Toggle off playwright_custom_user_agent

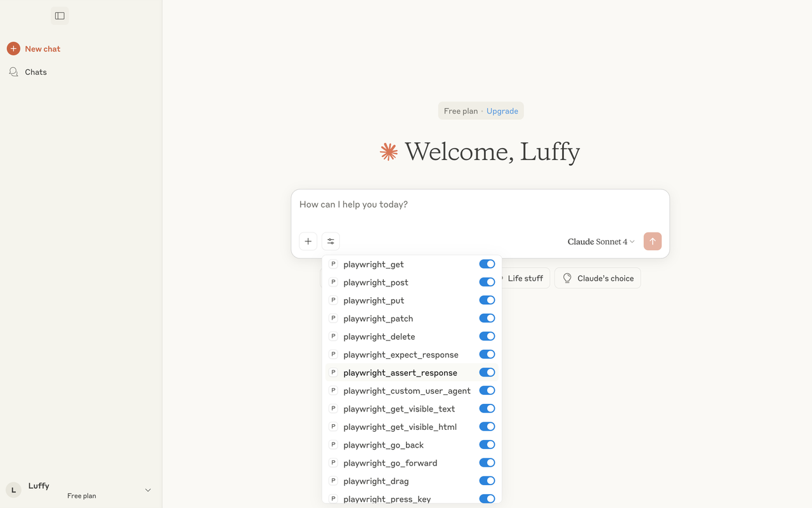pos(487,391)
